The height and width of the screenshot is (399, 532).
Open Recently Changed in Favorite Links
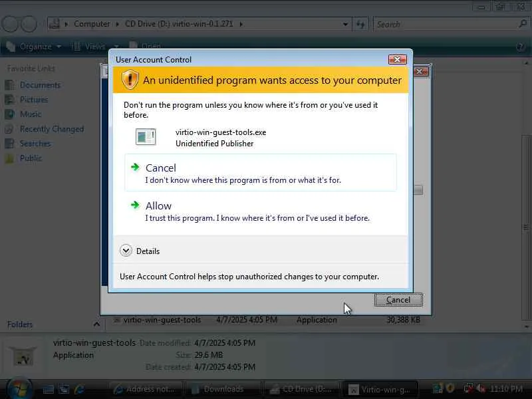(52, 129)
